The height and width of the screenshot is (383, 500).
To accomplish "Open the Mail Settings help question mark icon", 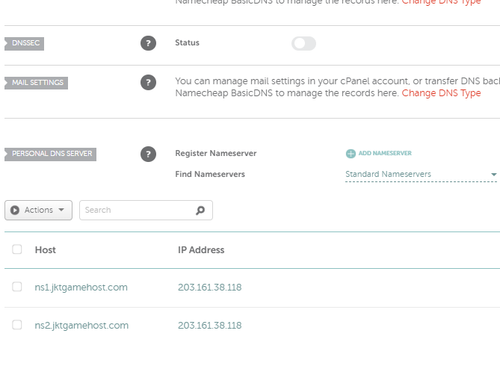I will (x=148, y=82).
